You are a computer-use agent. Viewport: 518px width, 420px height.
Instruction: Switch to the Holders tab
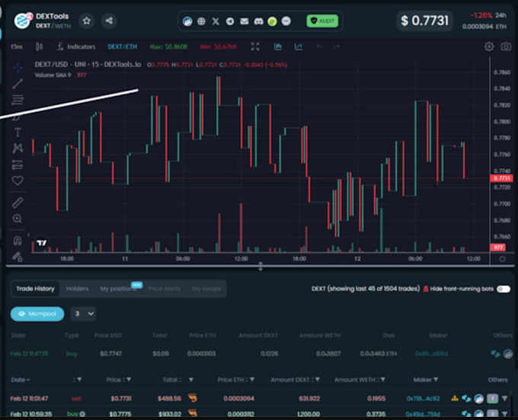[x=77, y=289]
